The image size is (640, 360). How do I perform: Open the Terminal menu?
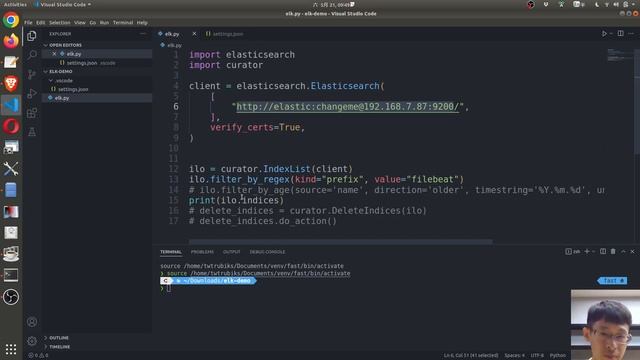(x=123, y=22)
